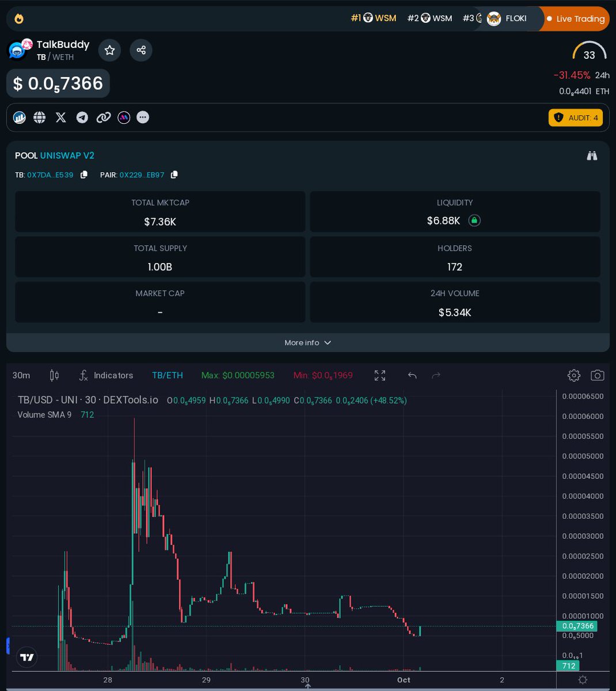Viewport: 616px width, 691px height.
Task: Open the chart stats icon link
Action: pos(19,117)
